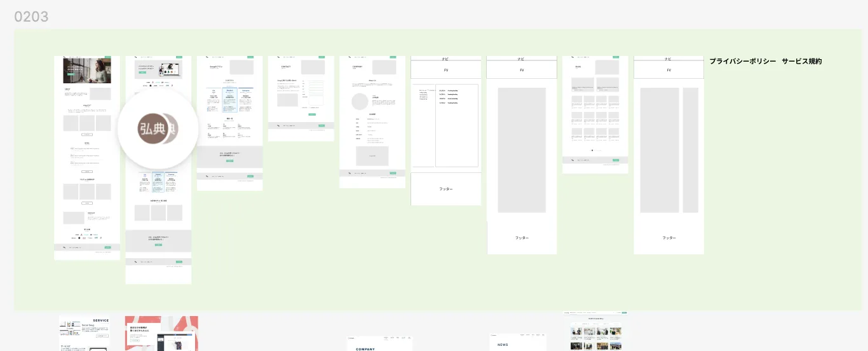Select the 0203 section label

(x=31, y=17)
